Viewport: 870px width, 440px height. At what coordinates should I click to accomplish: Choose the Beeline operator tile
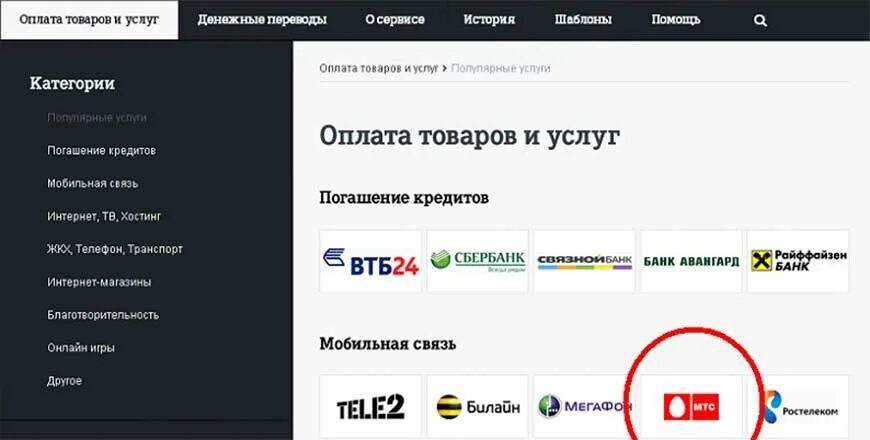click(x=478, y=406)
